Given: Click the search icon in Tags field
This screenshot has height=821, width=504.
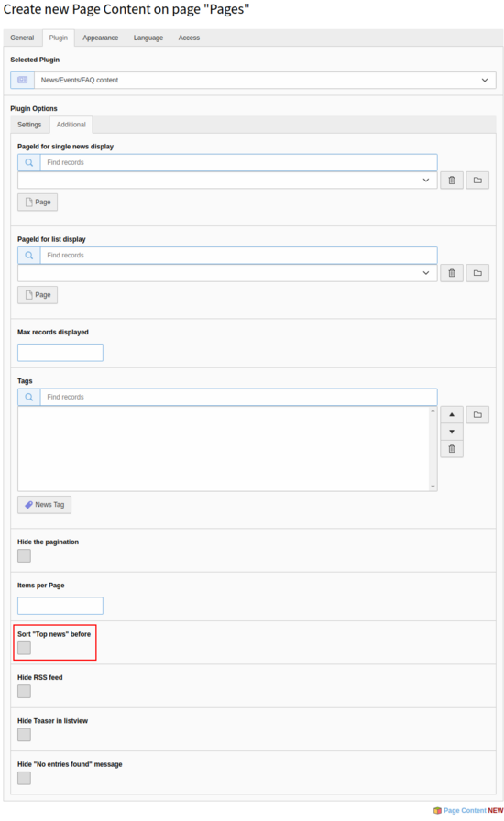Looking at the screenshot, I should point(29,397).
